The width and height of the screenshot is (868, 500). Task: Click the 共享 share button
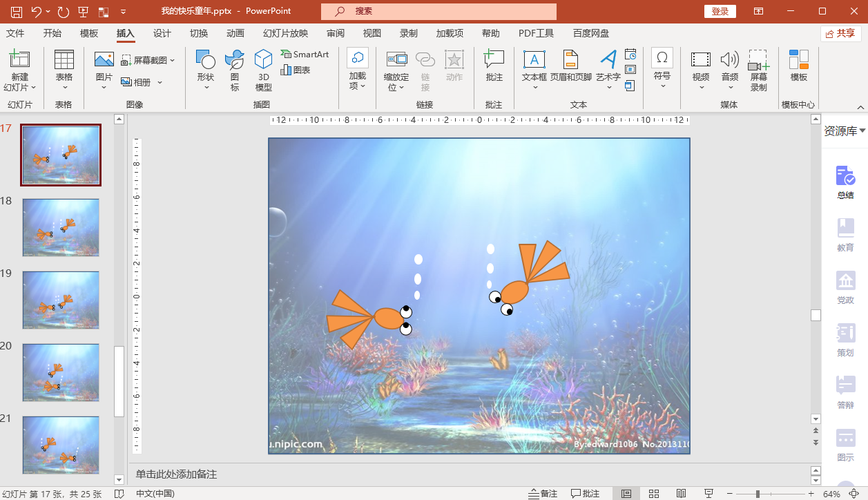pos(840,33)
